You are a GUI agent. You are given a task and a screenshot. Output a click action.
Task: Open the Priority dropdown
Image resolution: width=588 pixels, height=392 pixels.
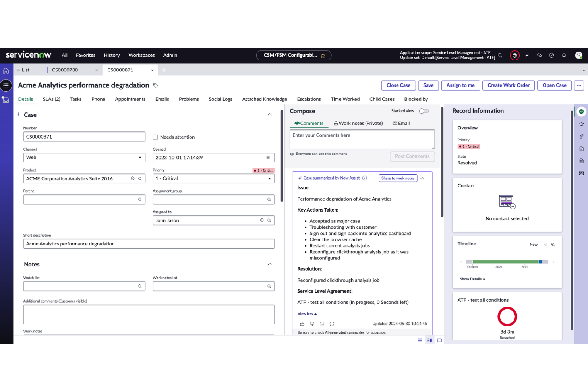click(x=213, y=178)
